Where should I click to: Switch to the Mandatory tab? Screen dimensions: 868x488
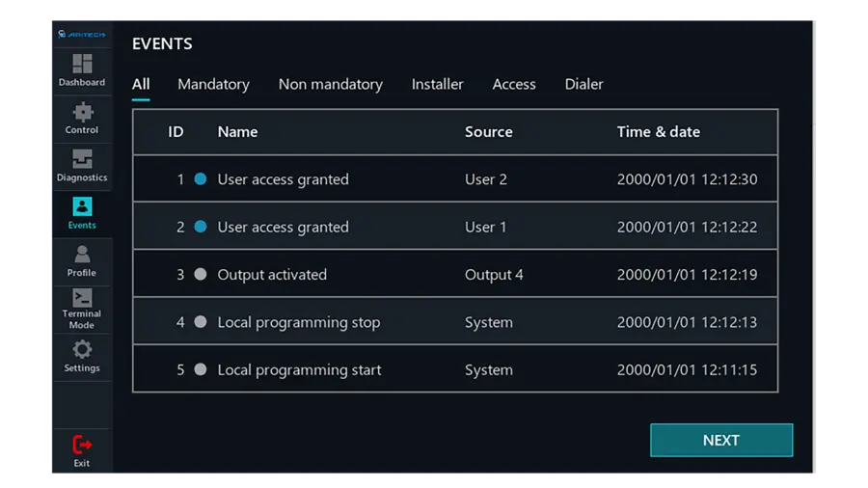click(x=213, y=84)
